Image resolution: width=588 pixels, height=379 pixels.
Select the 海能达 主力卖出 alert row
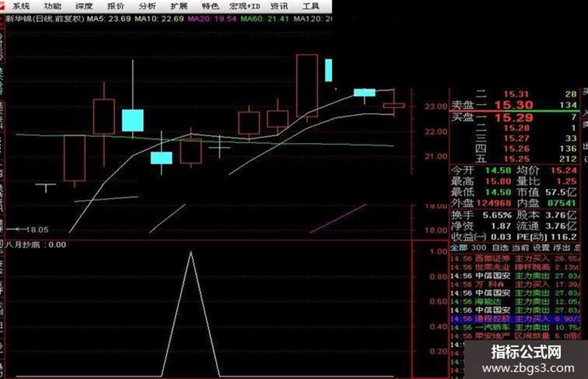(515, 302)
